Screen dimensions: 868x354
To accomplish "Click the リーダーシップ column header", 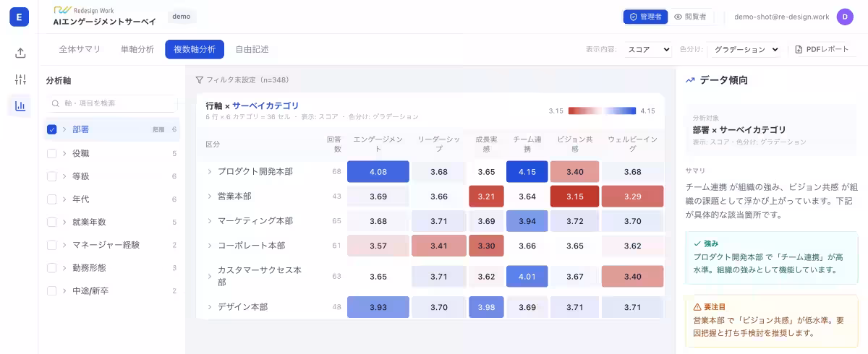I will tap(439, 143).
